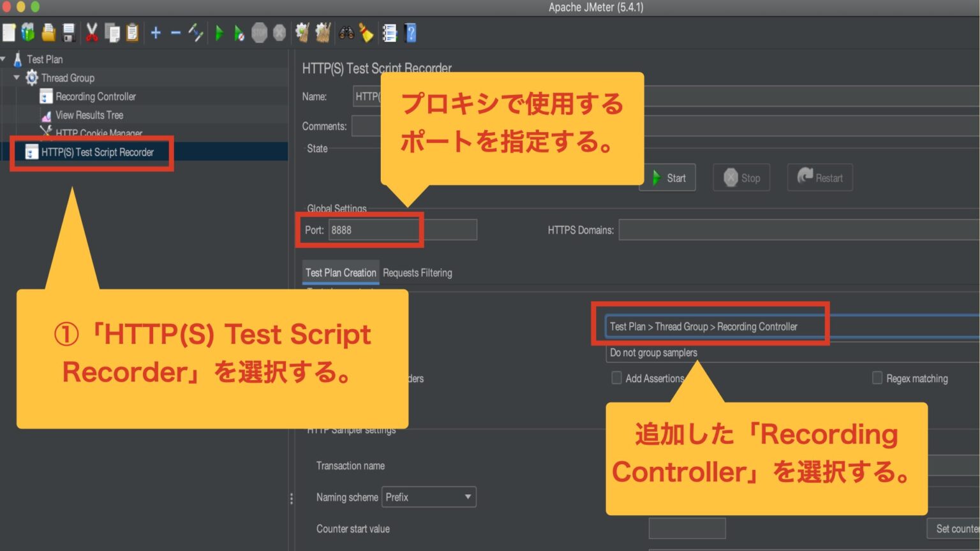Open a saved test plan file
Viewport: 980px width, 551px height.
pos(48,33)
